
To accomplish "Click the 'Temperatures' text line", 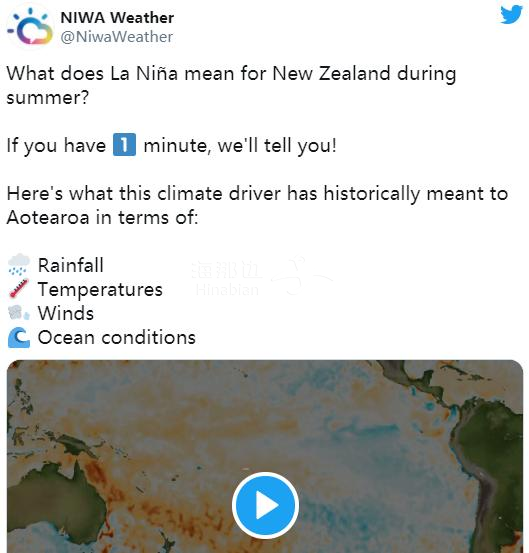I will [100, 290].
